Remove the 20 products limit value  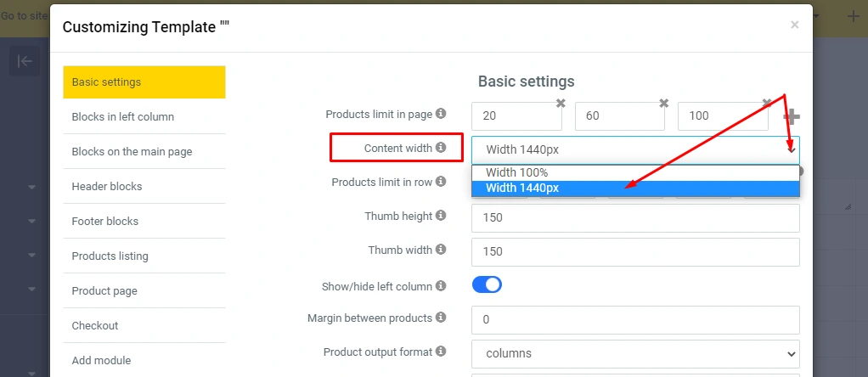coord(561,103)
